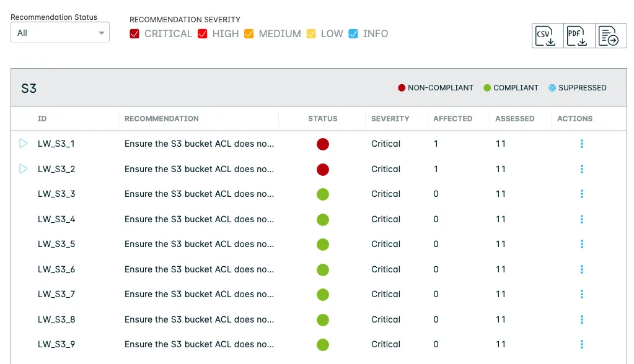Sort by the SEVERITY column header
This screenshot has width=634, height=364.
pyautogui.click(x=390, y=118)
